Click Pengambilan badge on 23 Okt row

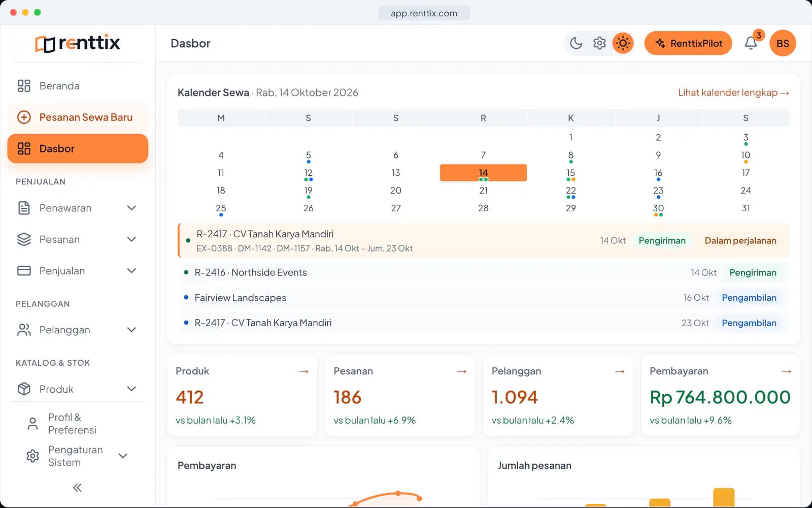749,323
